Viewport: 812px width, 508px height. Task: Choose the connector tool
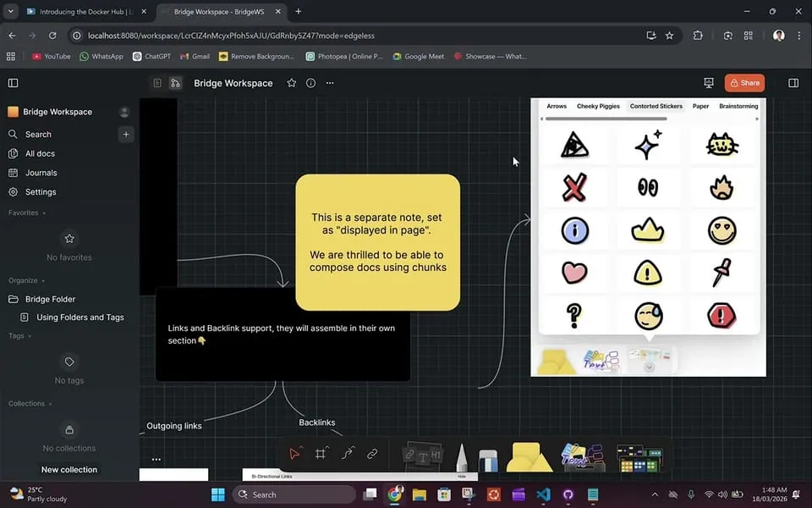(348, 454)
